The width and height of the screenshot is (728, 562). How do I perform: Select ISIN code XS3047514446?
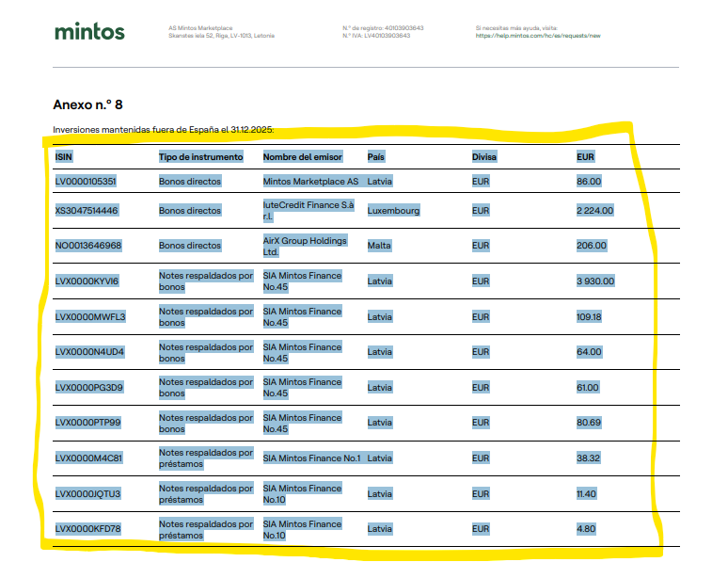tap(87, 211)
